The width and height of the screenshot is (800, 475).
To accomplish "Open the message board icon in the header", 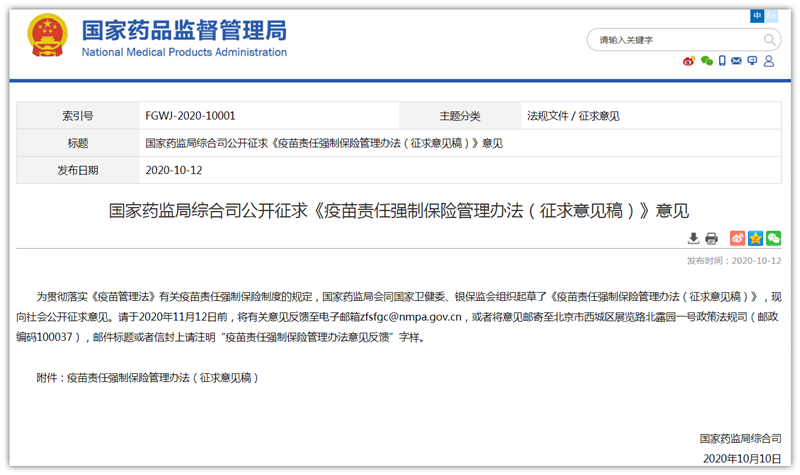I will pos(752,61).
